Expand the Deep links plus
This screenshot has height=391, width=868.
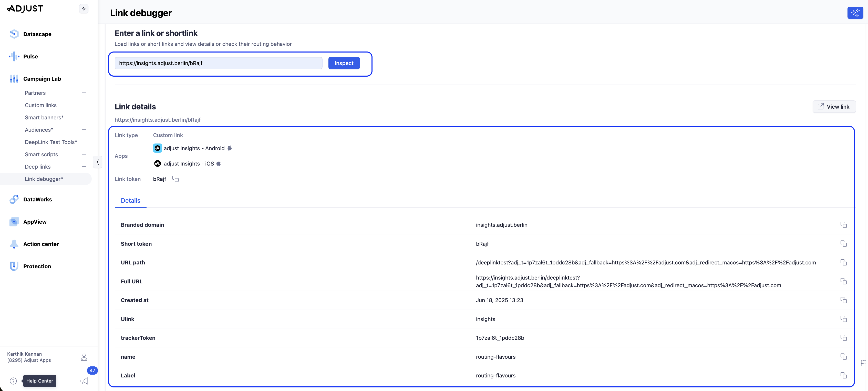coord(84,167)
